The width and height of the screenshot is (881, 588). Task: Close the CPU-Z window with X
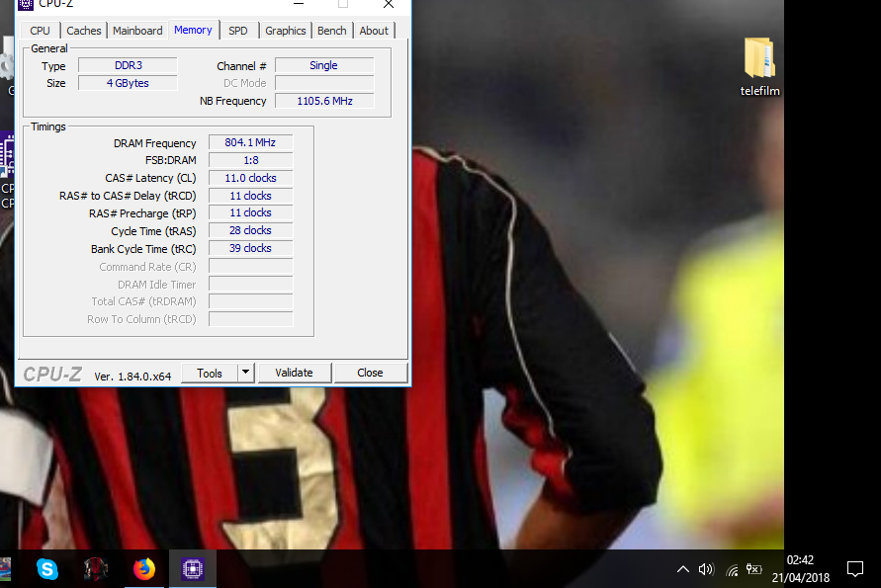(389, 5)
